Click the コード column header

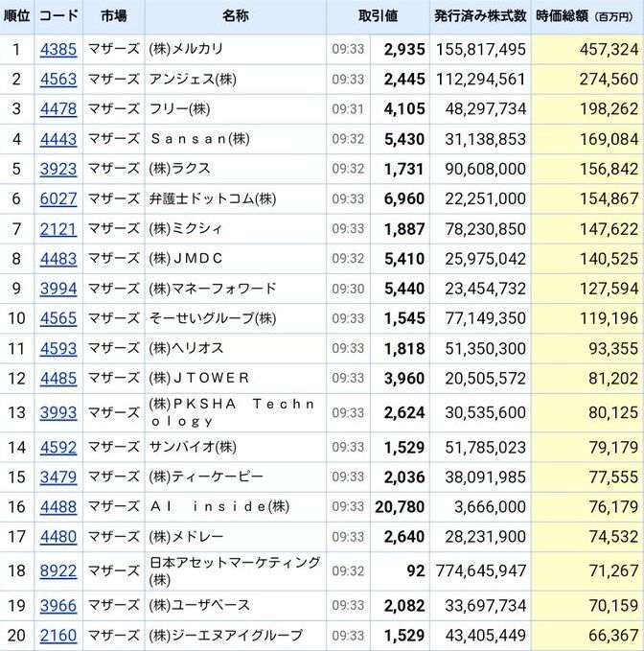point(58,15)
